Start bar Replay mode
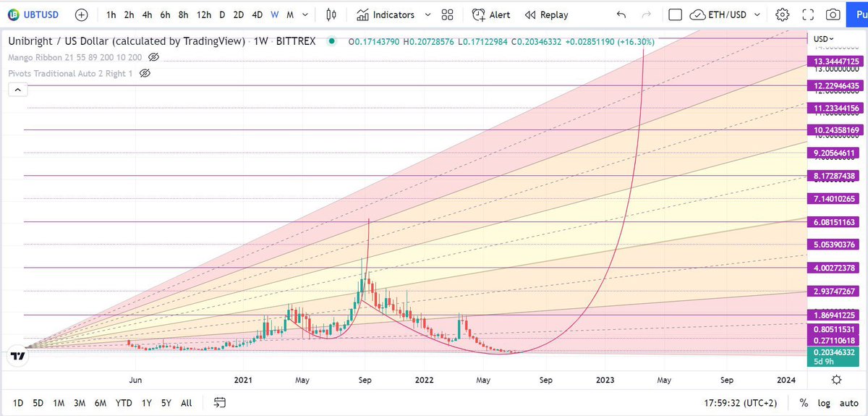The image size is (868, 416). click(x=546, y=14)
